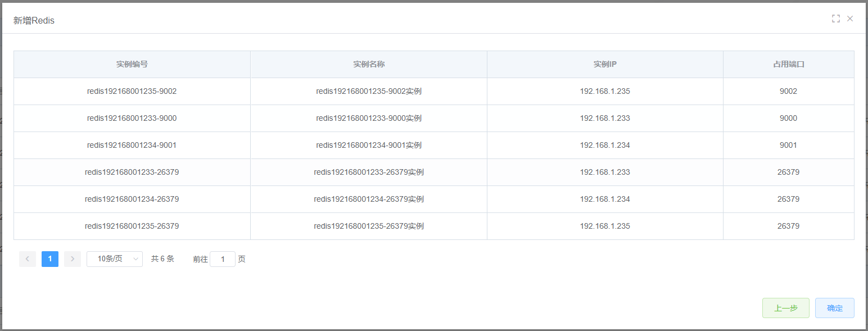
Task: Select instance ID redis192168001234-26379
Action: (132, 199)
